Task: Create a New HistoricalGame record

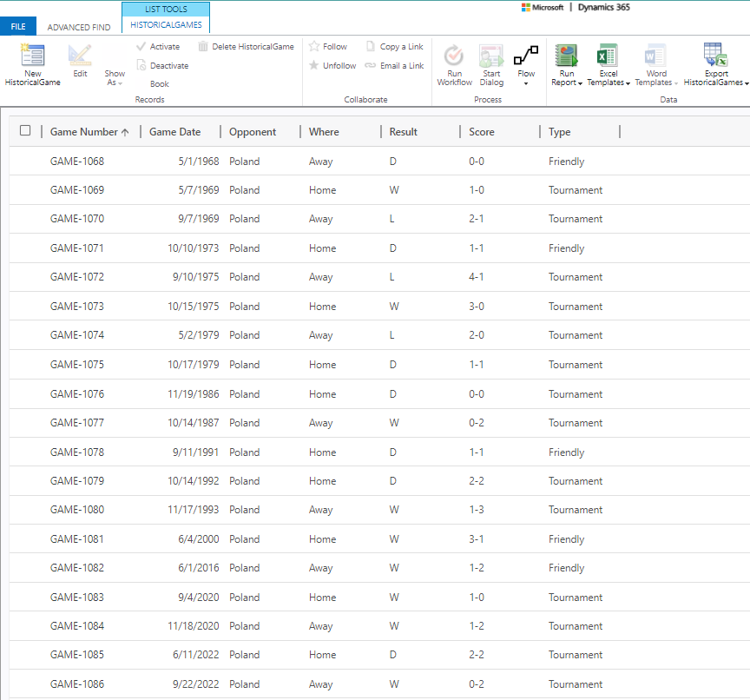Action: click(x=32, y=65)
